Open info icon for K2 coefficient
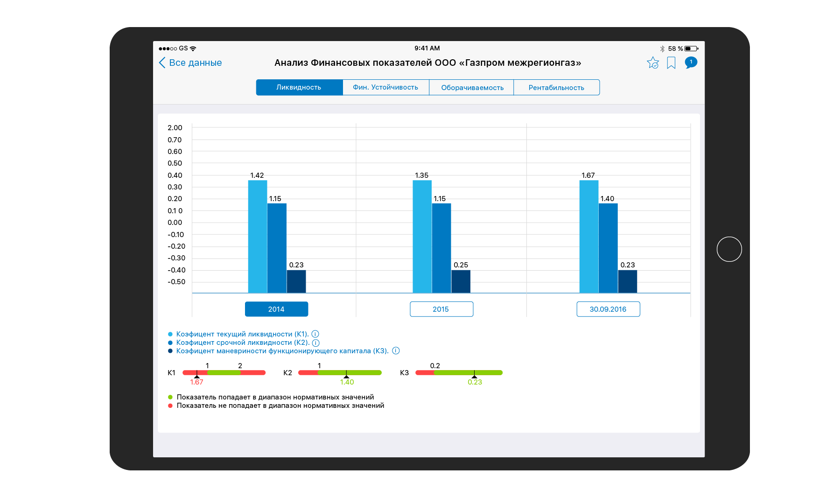Viewport: 840px width, 504px height. (x=316, y=343)
